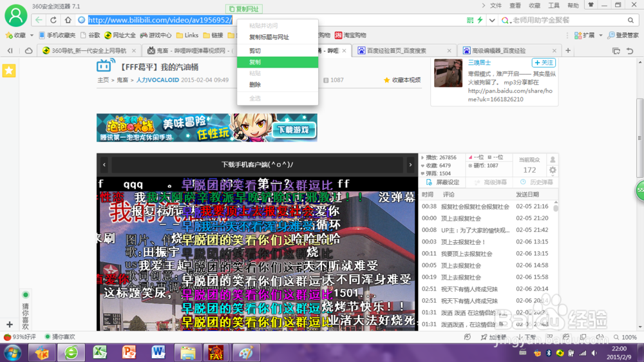Choose 复制 in the context menu
This screenshot has height=362, width=644.
(277, 62)
